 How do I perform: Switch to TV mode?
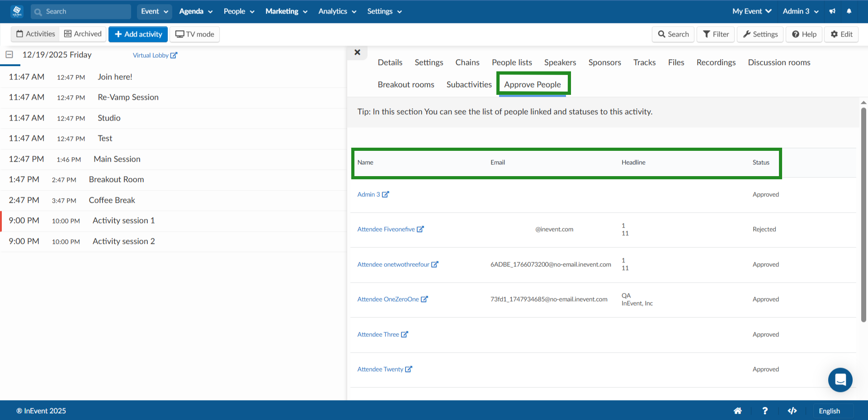click(x=194, y=34)
